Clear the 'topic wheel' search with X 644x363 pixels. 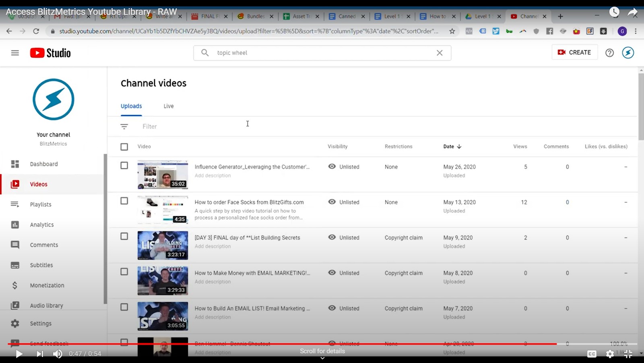pos(440,53)
